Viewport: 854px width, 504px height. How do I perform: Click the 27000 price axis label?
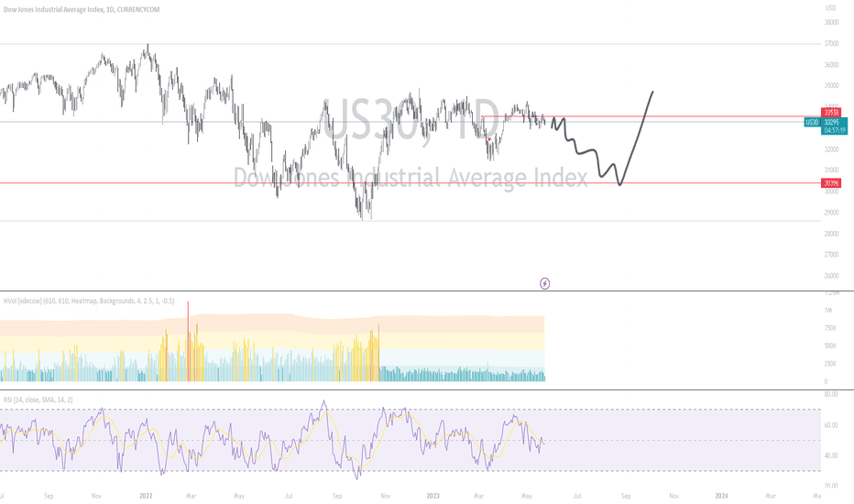coord(832,255)
